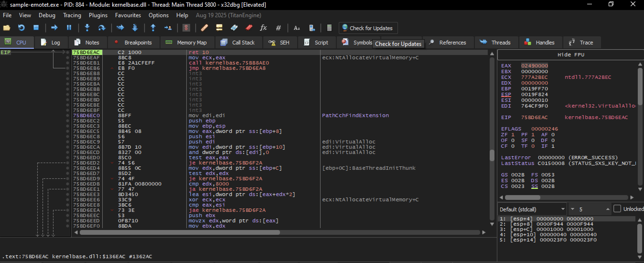This screenshot has height=263, width=644.
Task: Click the Step Over toolbar icon
Action: click(x=102, y=28)
